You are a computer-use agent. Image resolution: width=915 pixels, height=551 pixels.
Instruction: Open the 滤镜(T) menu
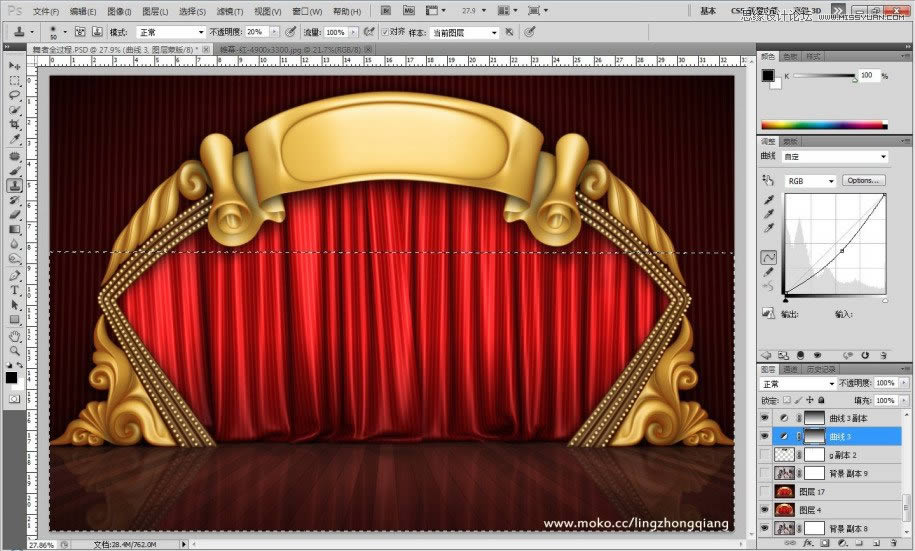[229, 11]
